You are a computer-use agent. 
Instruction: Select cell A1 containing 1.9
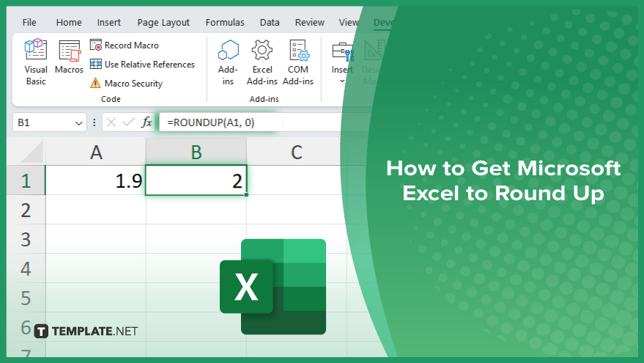pyautogui.click(x=96, y=180)
